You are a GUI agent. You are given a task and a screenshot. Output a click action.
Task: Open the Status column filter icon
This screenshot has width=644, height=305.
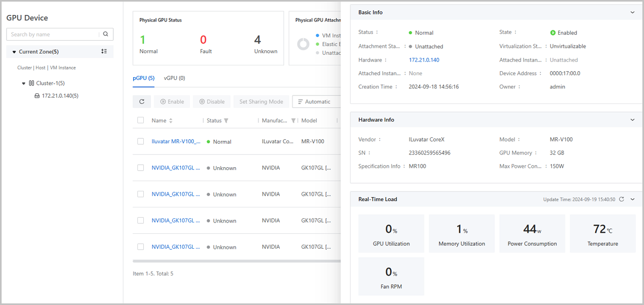tap(226, 121)
